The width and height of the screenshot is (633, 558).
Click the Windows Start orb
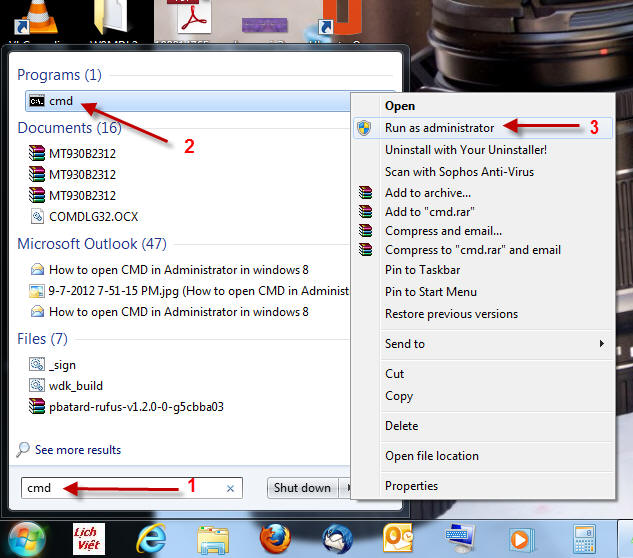pos(27,539)
